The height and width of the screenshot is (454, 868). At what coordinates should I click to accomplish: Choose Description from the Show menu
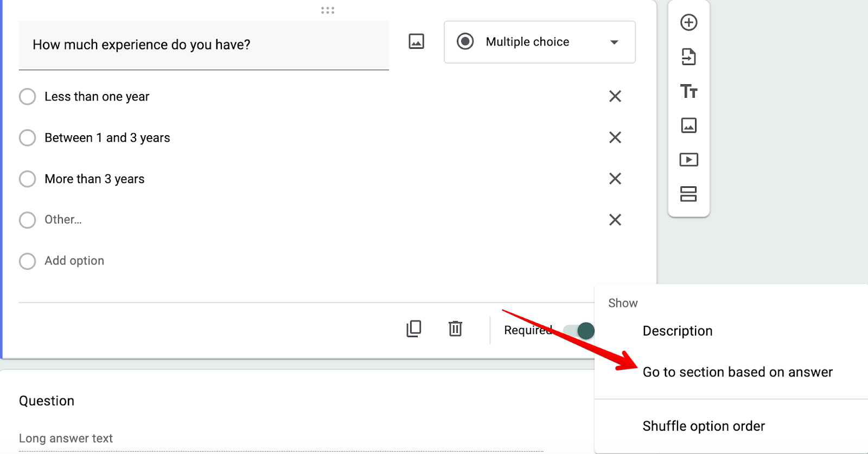(677, 331)
